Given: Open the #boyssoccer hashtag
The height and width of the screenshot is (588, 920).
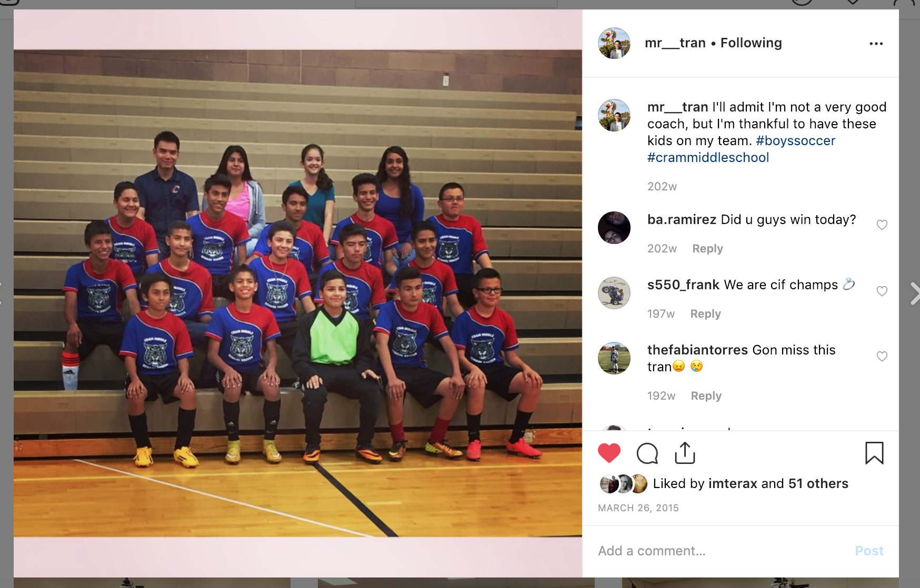Looking at the screenshot, I should click(x=795, y=141).
